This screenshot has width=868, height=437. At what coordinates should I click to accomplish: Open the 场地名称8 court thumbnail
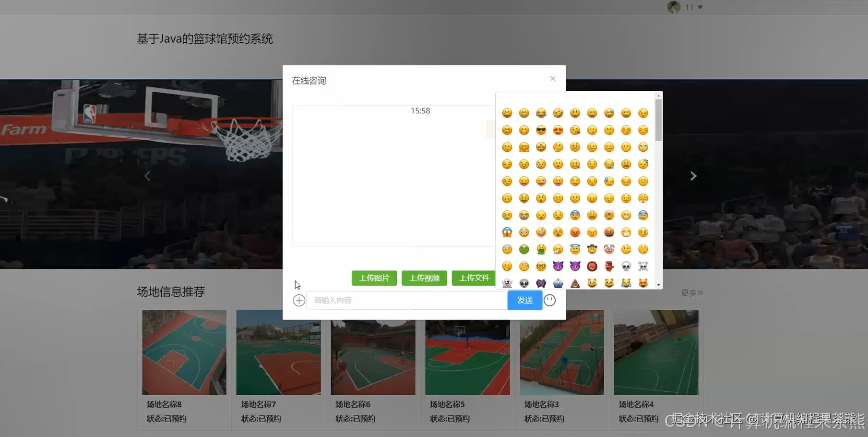pyautogui.click(x=184, y=352)
